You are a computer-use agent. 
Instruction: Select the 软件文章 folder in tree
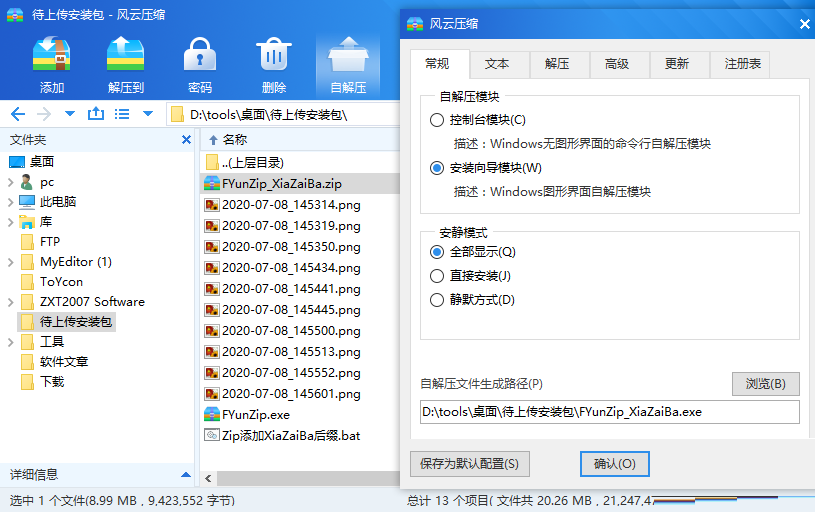[x=64, y=362]
